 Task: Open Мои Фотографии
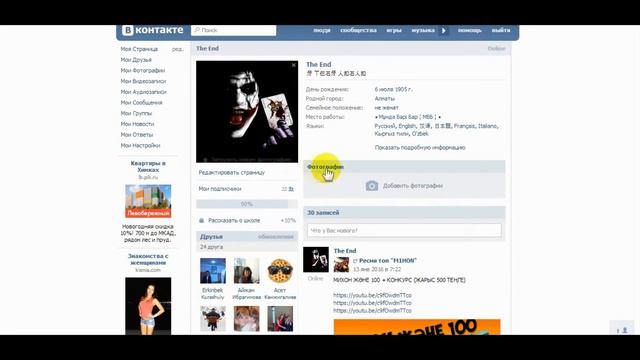(143, 70)
